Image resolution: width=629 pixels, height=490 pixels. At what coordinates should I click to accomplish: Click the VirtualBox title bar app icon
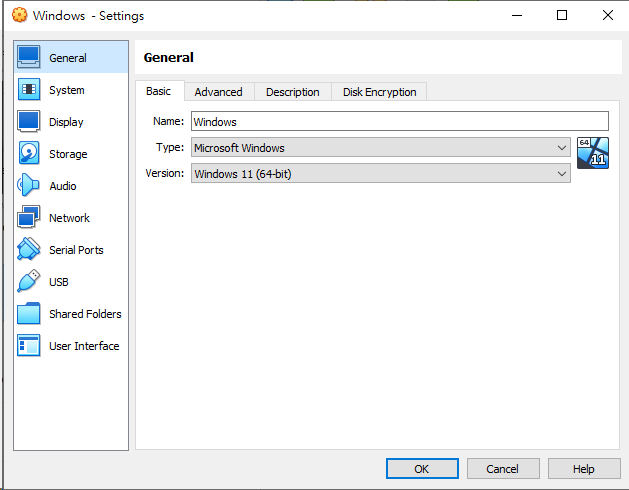[18, 16]
